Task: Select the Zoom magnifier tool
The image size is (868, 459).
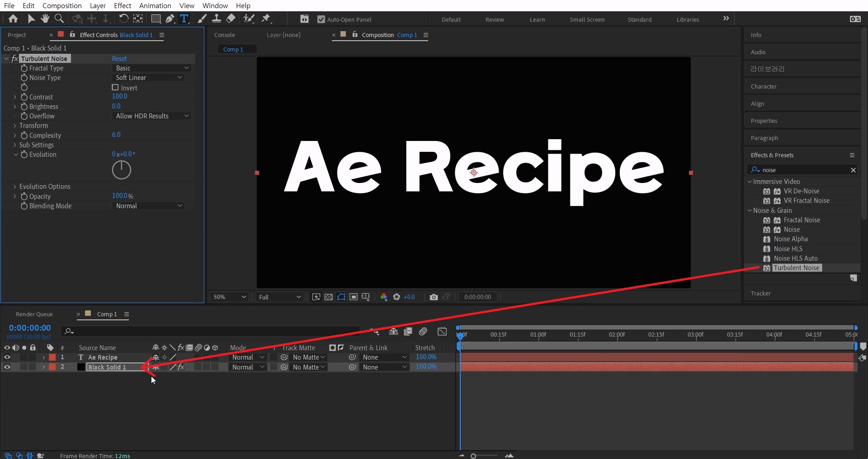Action: [x=59, y=19]
